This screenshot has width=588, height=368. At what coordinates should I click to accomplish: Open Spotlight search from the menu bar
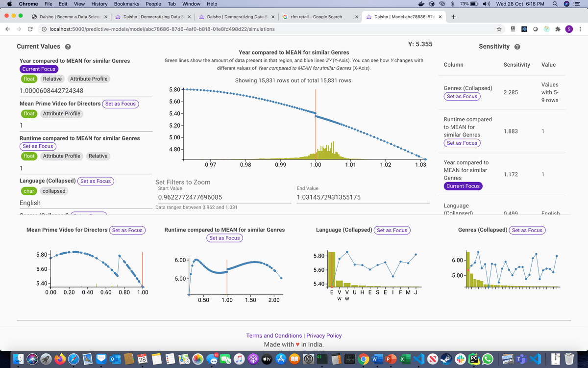[x=555, y=4]
